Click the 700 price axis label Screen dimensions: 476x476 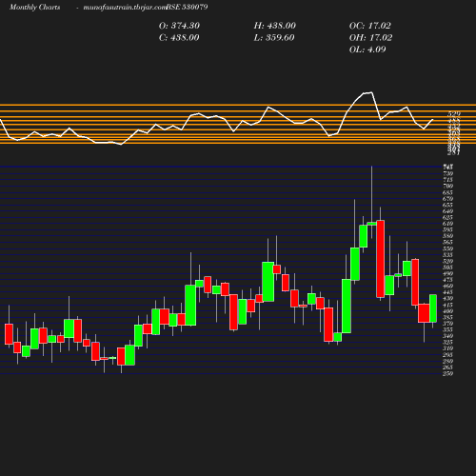tap(448, 186)
